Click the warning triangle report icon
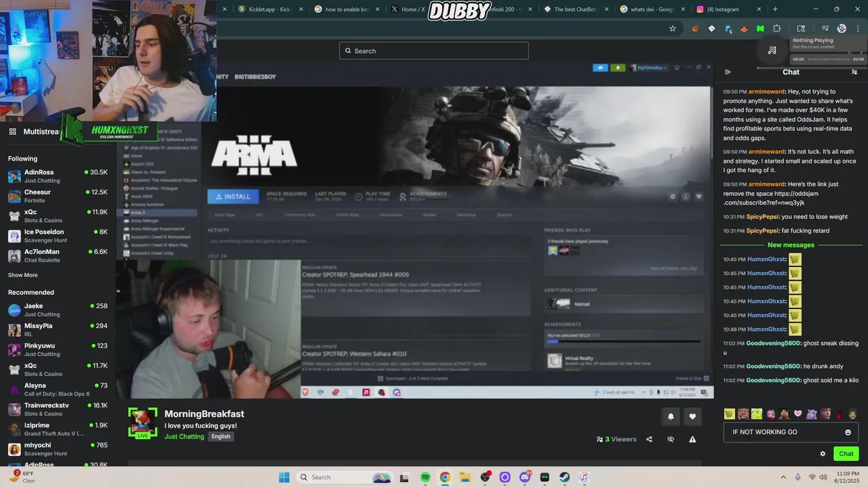This screenshot has width=868, height=488. coord(692,439)
